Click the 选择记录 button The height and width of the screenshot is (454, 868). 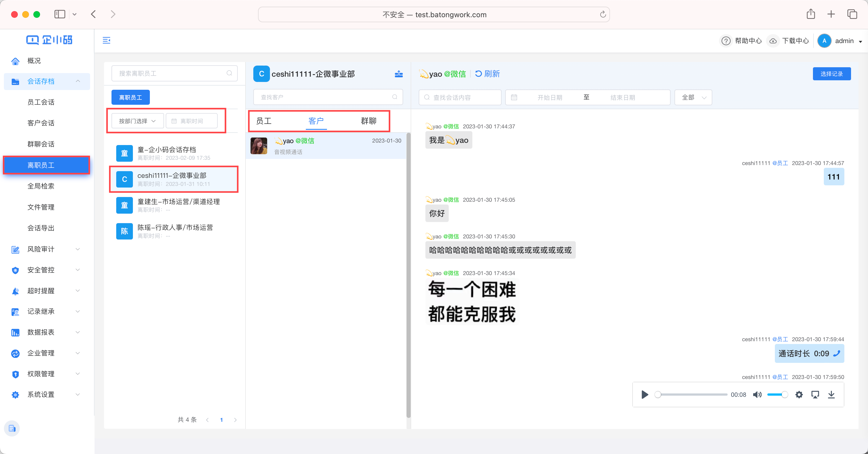coord(832,74)
